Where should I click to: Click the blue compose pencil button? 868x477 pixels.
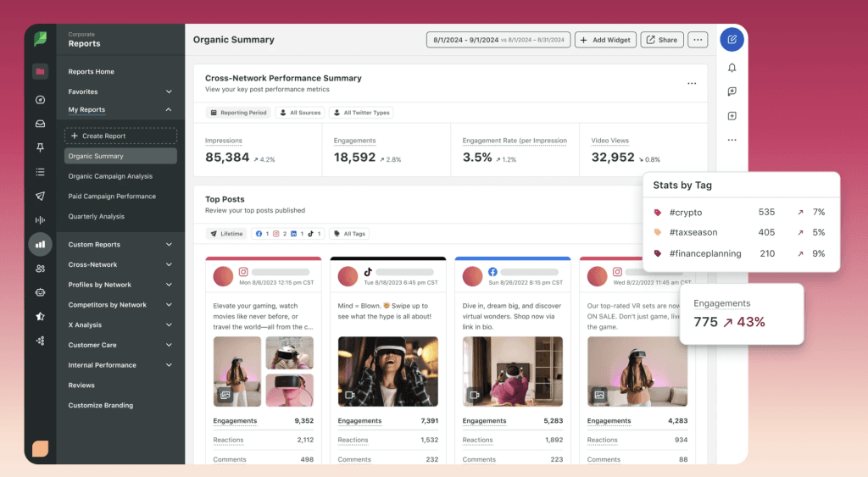pos(732,39)
